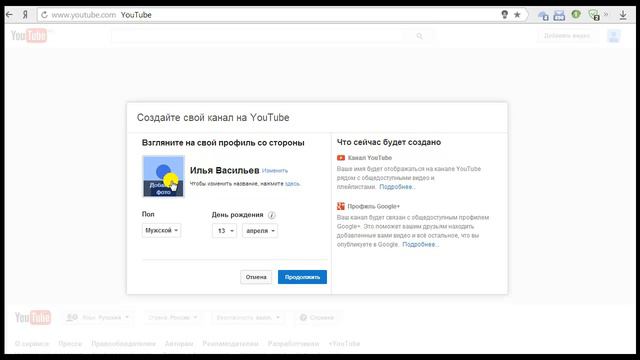
Task: Open the footer language dropdown
Action: click(x=98, y=318)
